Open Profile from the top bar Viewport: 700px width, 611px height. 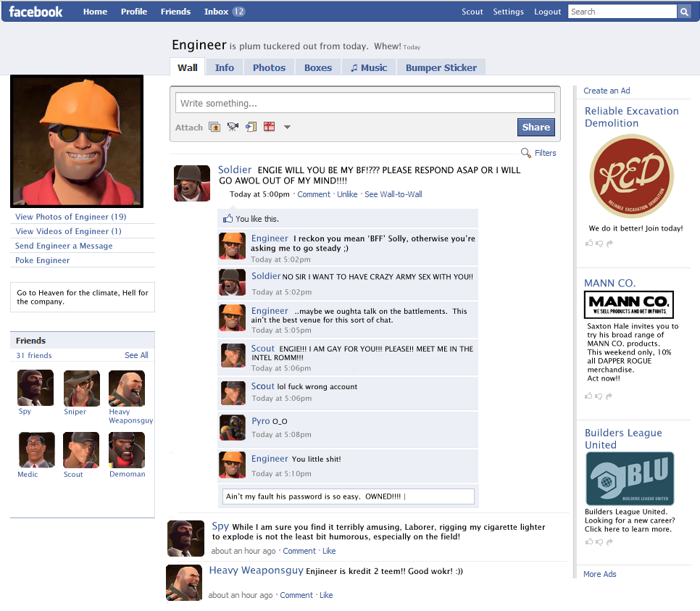click(x=134, y=12)
